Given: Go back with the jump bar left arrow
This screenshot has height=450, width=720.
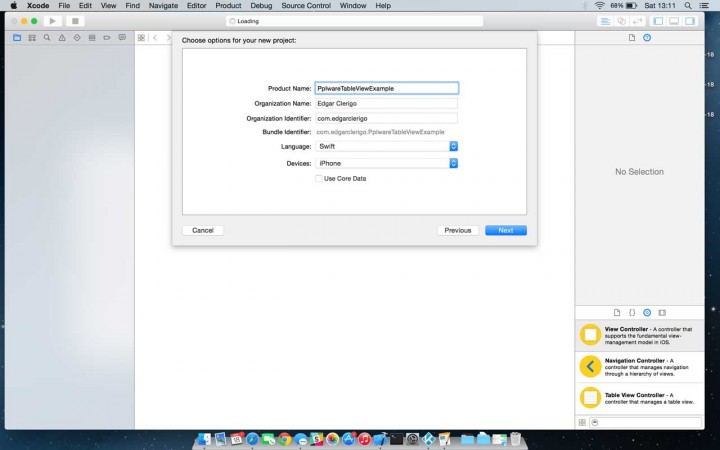Looking at the screenshot, I should coord(155,38).
